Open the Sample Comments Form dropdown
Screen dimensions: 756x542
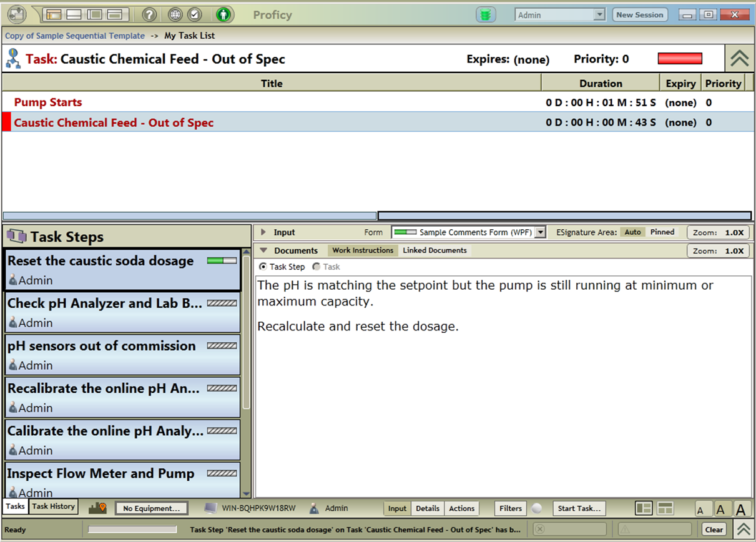(541, 232)
